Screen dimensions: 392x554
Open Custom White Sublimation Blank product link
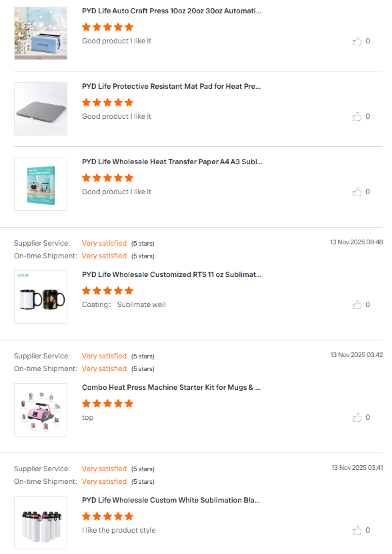(171, 501)
